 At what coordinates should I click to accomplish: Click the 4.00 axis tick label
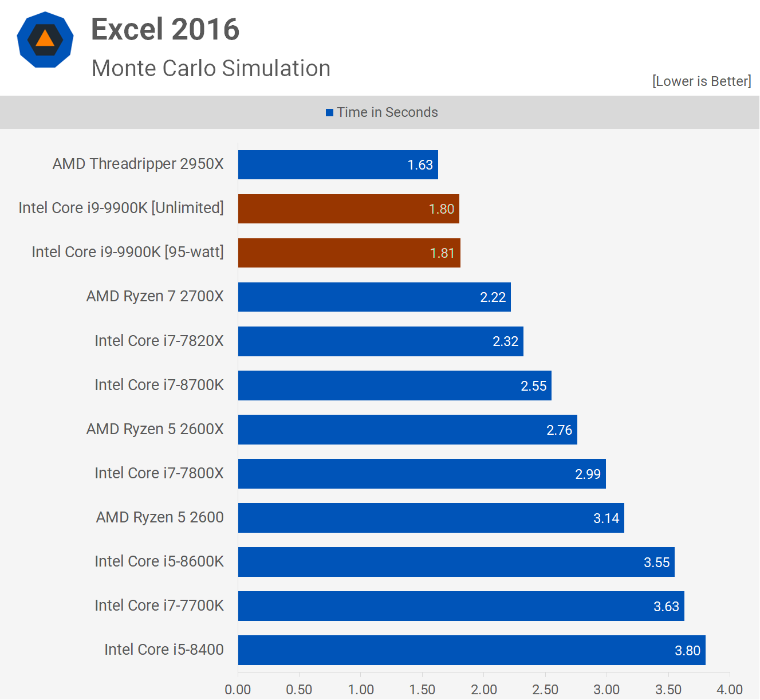click(730, 690)
